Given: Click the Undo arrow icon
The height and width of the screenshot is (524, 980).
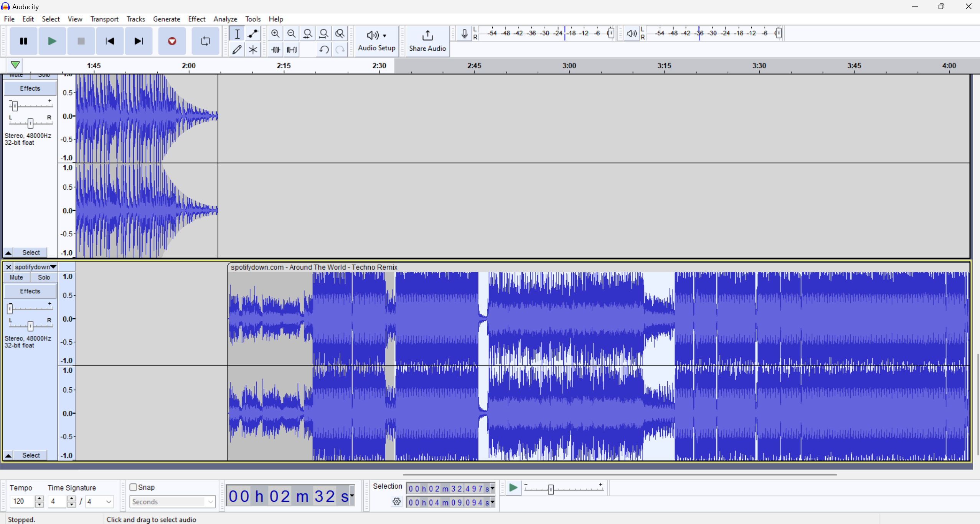Looking at the screenshot, I should pyautogui.click(x=323, y=50).
